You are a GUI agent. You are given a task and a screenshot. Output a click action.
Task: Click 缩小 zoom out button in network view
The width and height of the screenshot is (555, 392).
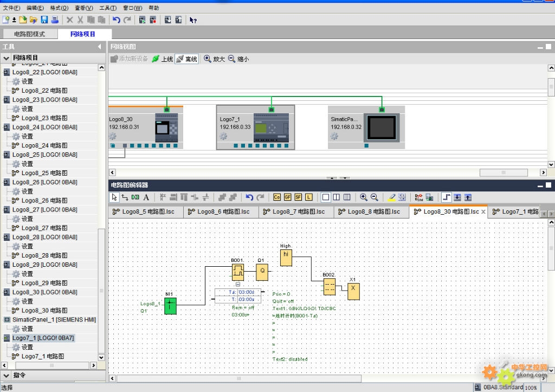[x=238, y=59]
